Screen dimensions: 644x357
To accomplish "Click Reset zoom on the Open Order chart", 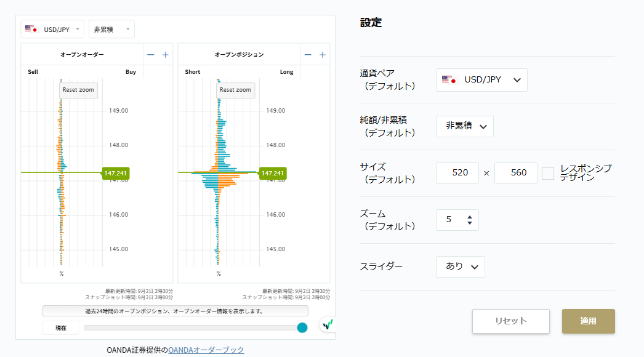I will [x=78, y=90].
